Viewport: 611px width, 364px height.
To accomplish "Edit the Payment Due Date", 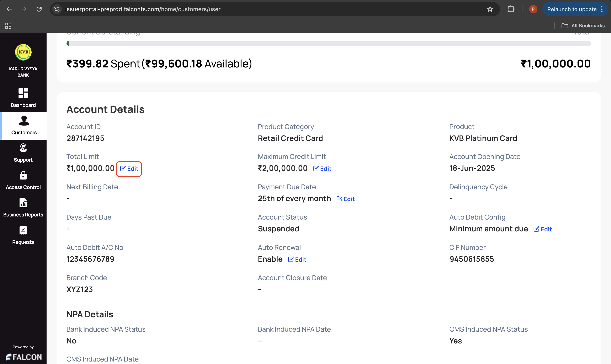I will 346,199.
